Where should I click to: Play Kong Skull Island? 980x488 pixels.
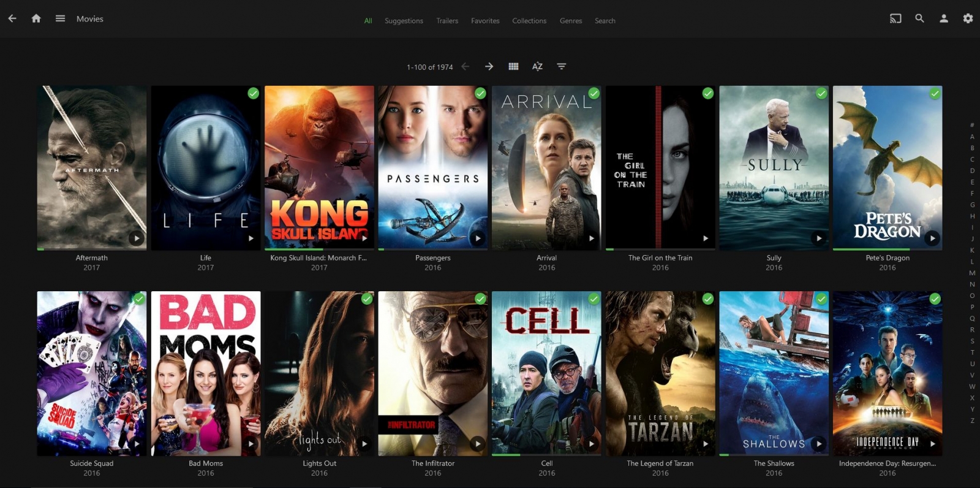pyautogui.click(x=364, y=238)
